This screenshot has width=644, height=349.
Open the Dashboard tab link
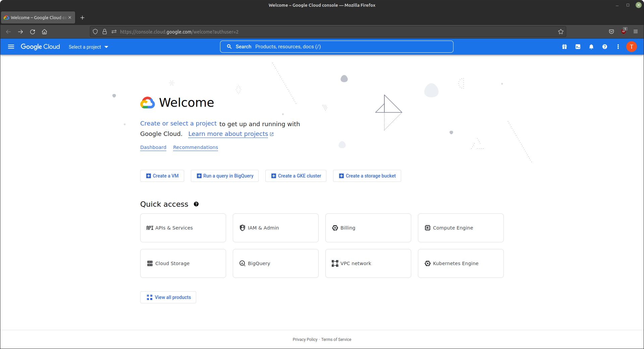point(153,147)
